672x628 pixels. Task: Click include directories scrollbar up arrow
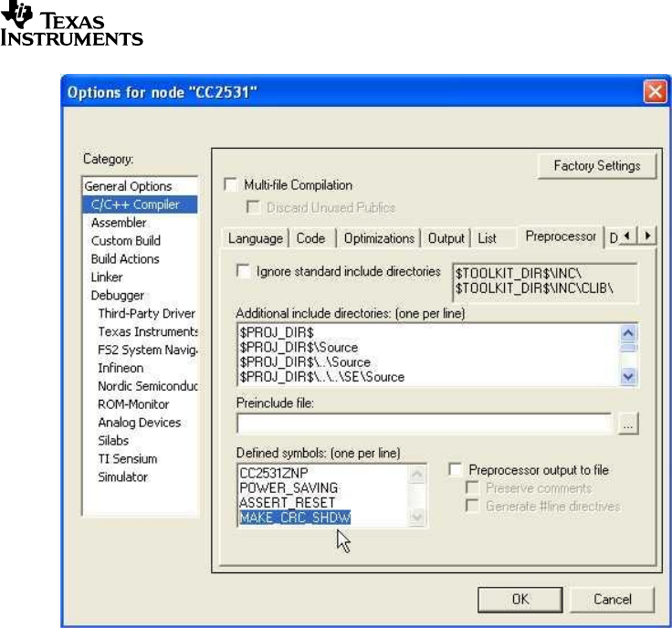[x=628, y=333]
